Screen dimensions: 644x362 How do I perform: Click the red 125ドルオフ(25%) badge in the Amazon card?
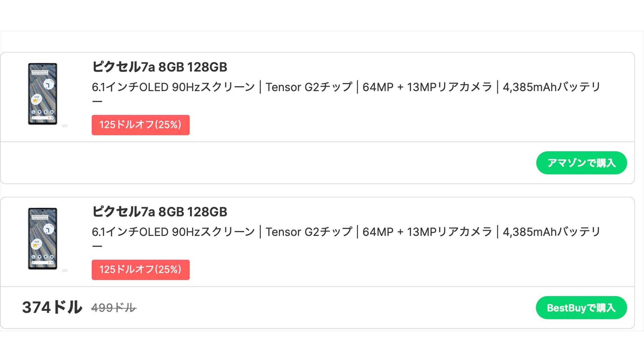click(141, 125)
